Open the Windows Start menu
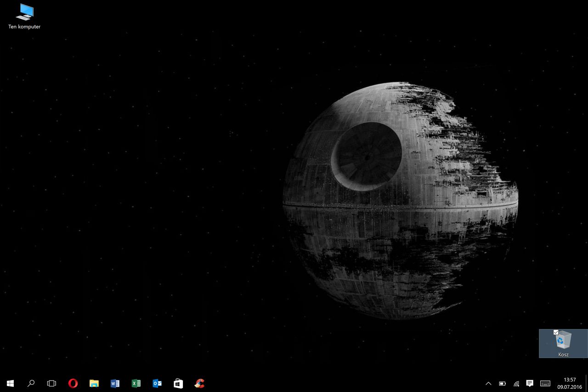 [10, 383]
